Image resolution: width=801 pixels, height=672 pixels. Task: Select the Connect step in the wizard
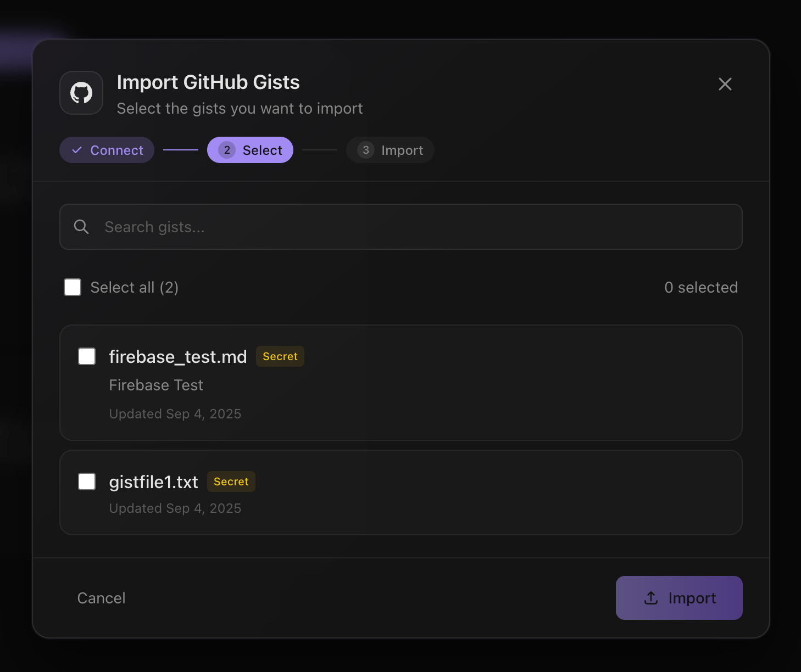[x=107, y=149]
